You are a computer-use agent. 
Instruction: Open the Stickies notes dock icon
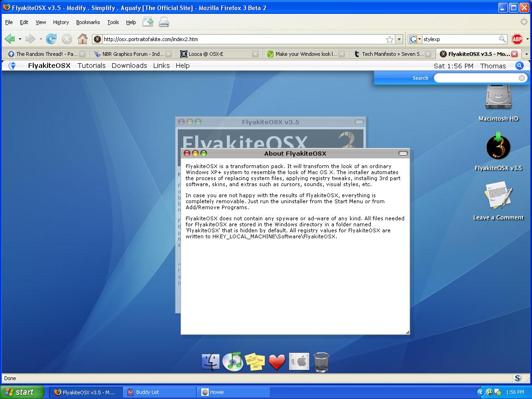[254, 362]
